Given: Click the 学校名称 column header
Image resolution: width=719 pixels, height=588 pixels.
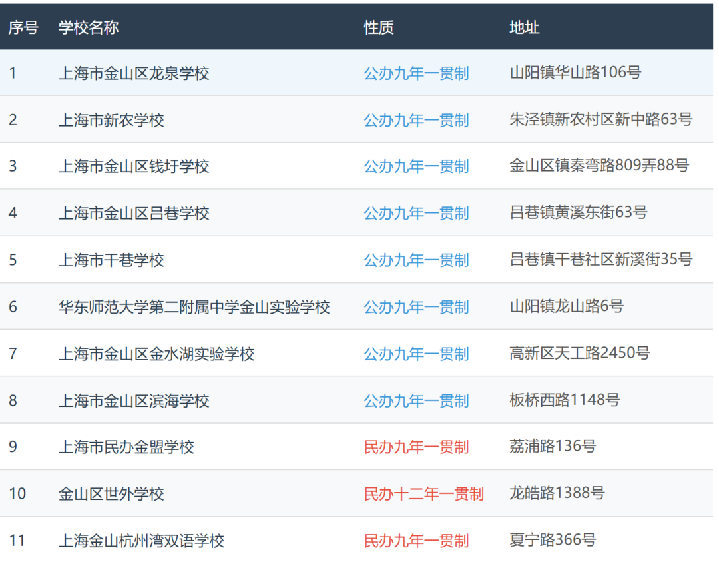Looking at the screenshot, I should (x=89, y=27).
